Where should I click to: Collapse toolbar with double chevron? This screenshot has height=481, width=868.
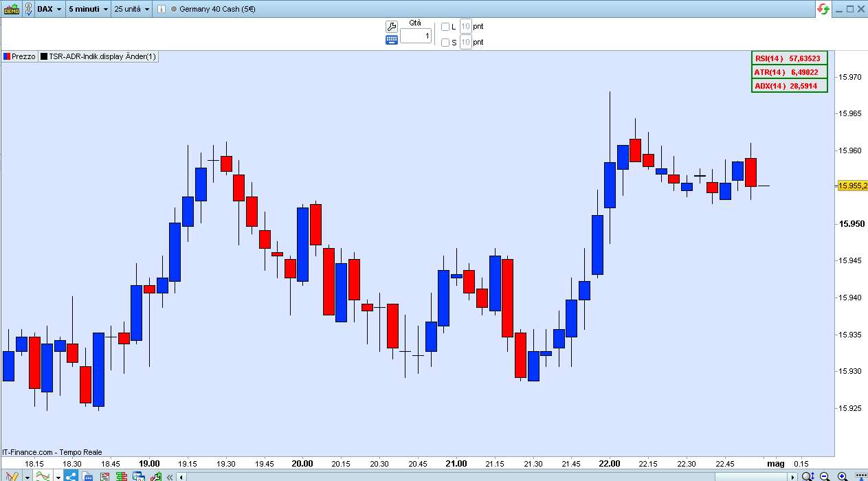coord(170,477)
